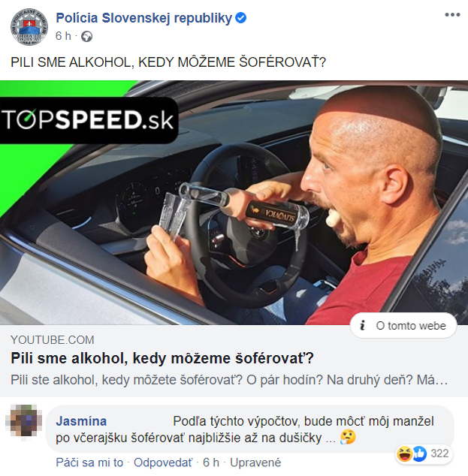This screenshot has height=476, width=468.
Task: Reply to the comment via 'Odpovedať'
Action: [x=163, y=462]
